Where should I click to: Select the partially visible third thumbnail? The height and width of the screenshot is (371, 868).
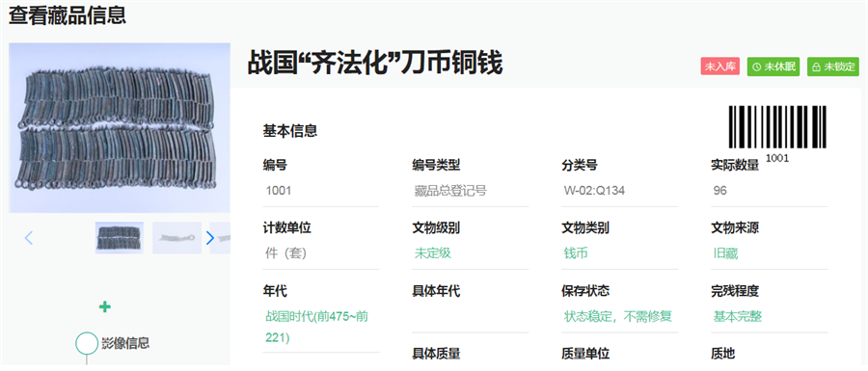[x=220, y=238]
